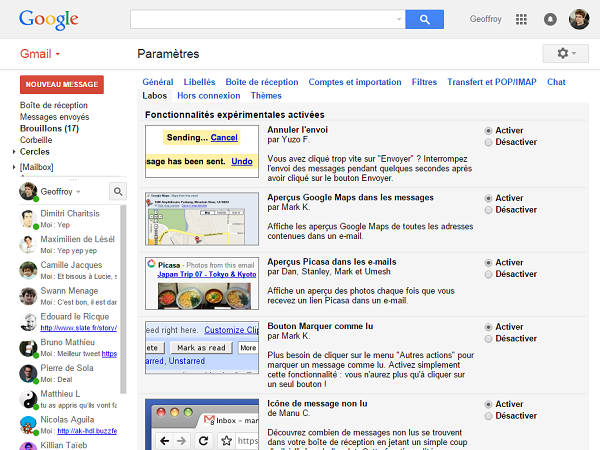This screenshot has width=600, height=450.
Task: Click Maximilien de Lésél's avatar
Action: [x=28, y=245]
